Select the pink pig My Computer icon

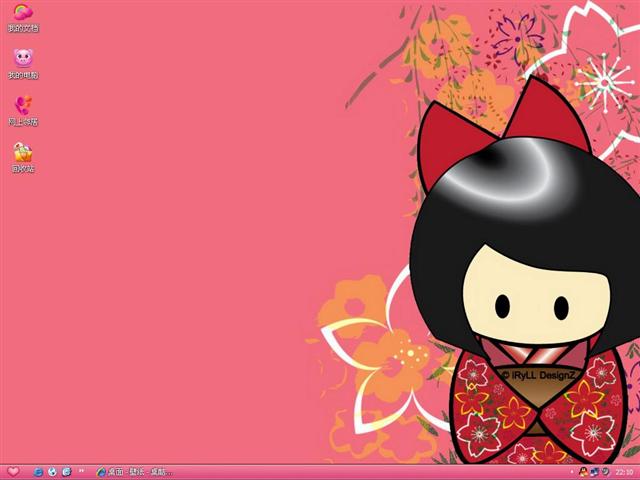(x=23, y=64)
